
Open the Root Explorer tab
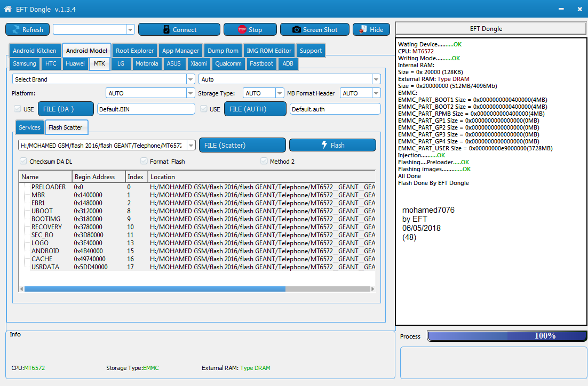[134, 51]
